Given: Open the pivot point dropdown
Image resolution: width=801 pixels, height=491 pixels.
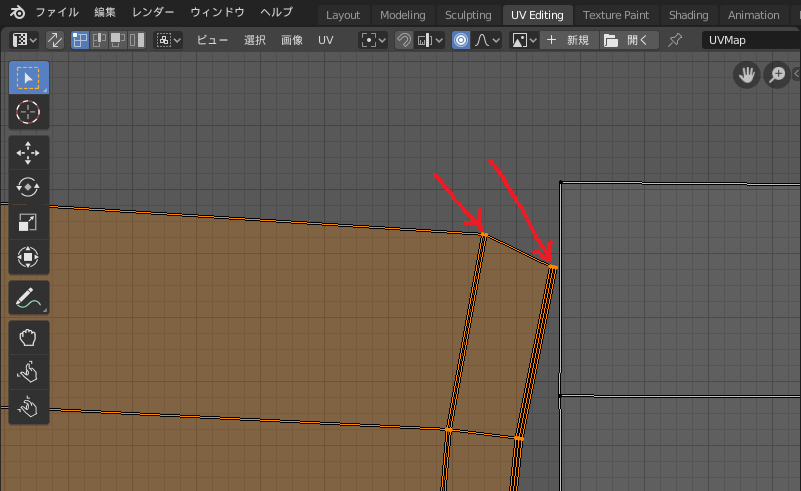Looking at the screenshot, I should click(x=373, y=40).
